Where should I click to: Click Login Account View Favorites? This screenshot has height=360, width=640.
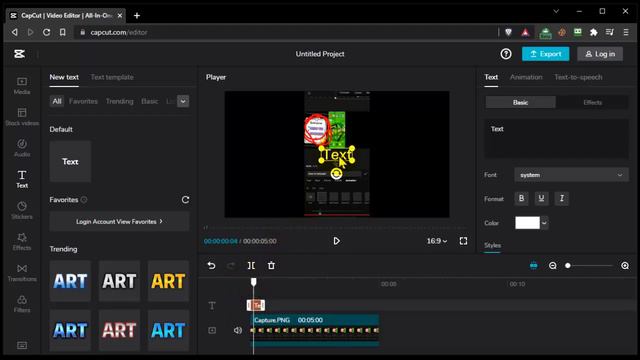click(119, 222)
